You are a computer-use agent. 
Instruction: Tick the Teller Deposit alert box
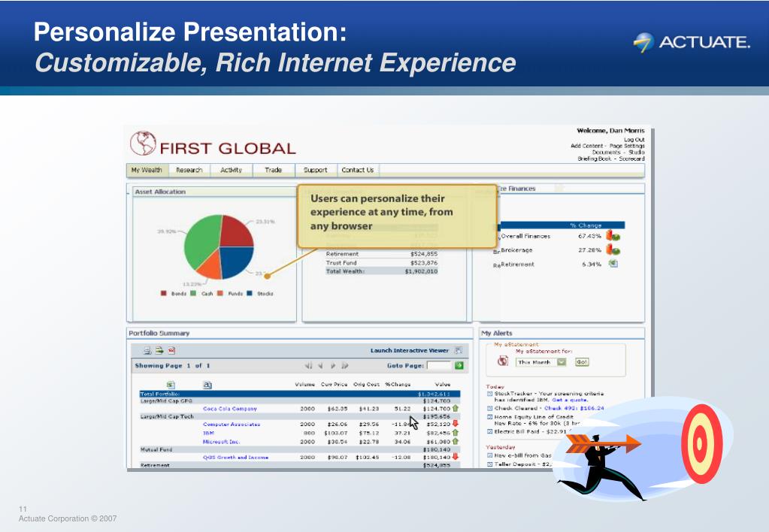tap(489, 464)
